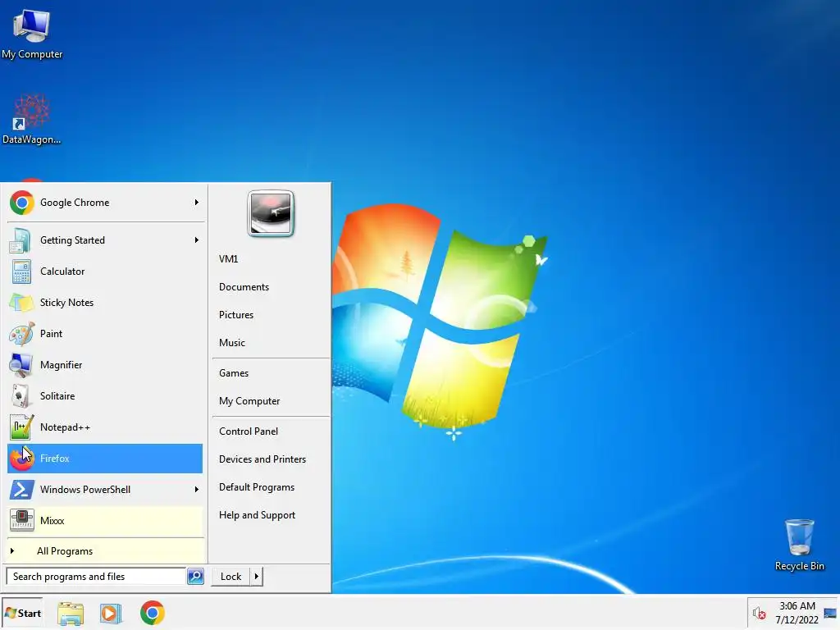This screenshot has width=840, height=630.
Task: Launch Paint from the Start menu
Action: coord(104,333)
